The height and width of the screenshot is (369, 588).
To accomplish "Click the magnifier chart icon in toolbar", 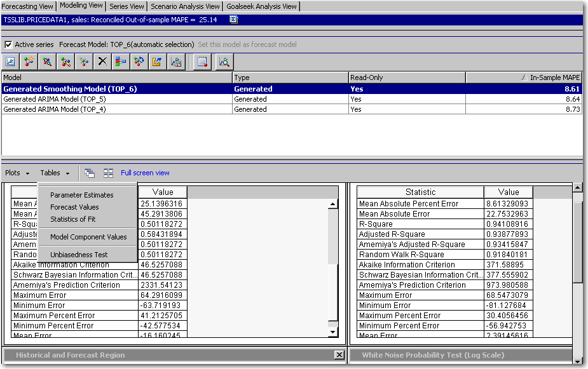I will point(224,62).
